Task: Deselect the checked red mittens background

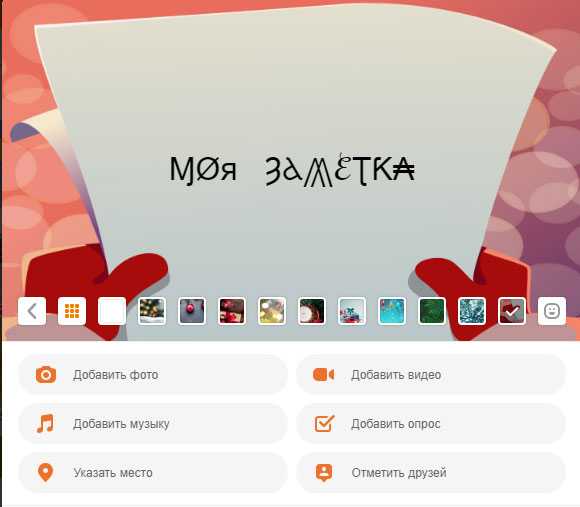Action: point(512,311)
